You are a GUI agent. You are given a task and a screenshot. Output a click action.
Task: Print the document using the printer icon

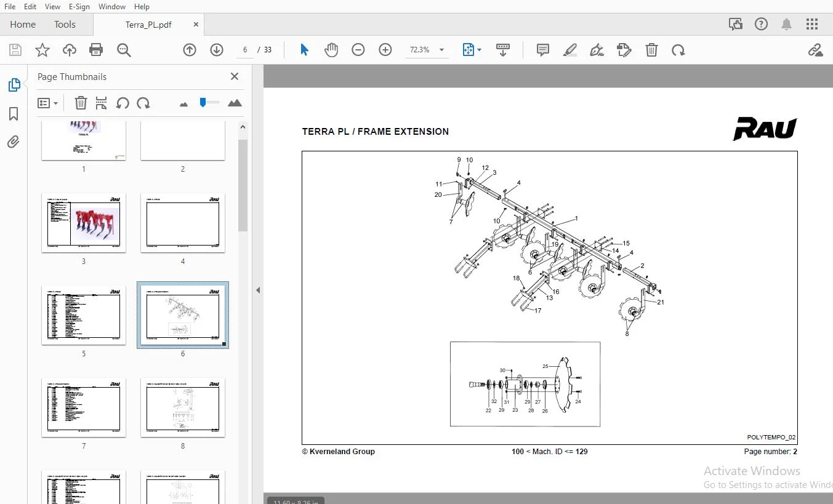pos(96,50)
